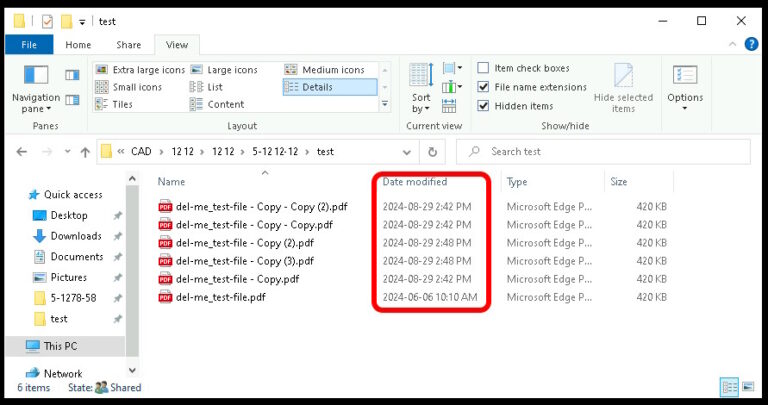Switch to large thumbnails view in status bar
Screen dimensions: 768x405
pos(748,387)
